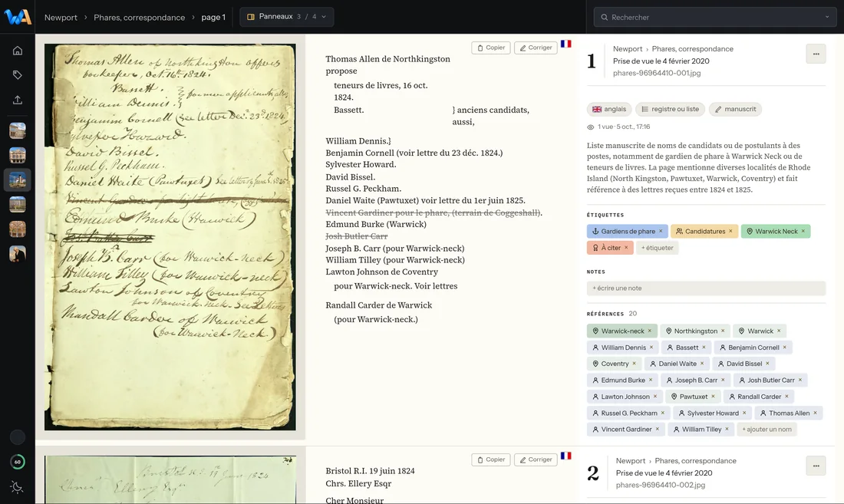Select the Warwick place reference

(760, 331)
